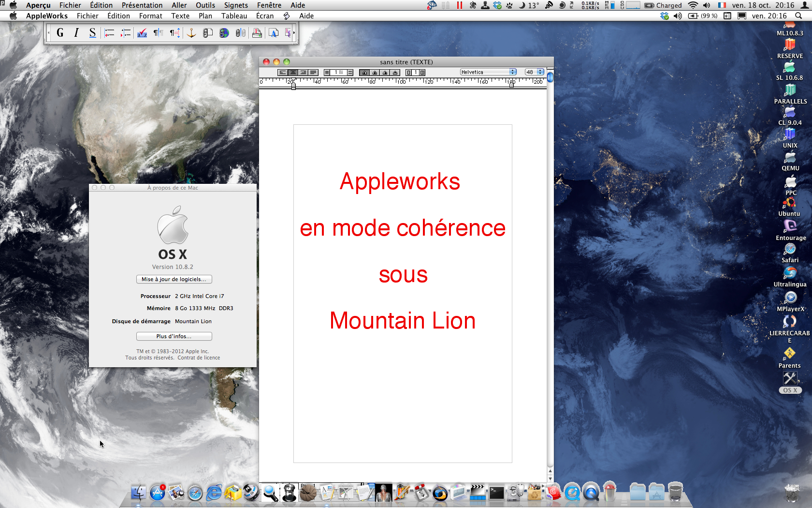
Task: Open App Store in the Dock
Action: click(158, 493)
